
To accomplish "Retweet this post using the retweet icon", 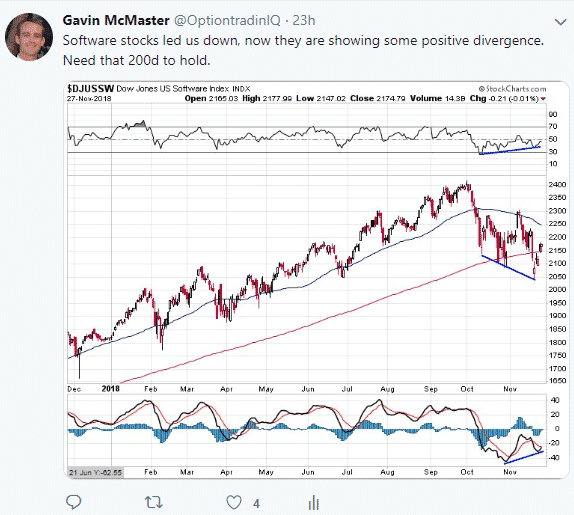I will point(154,502).
